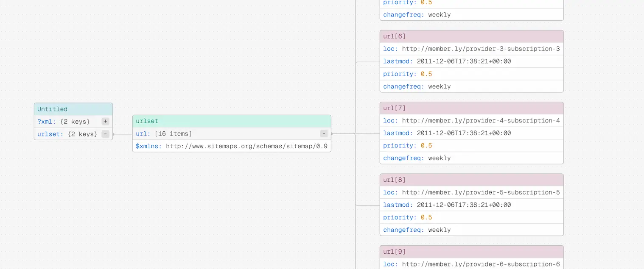Click priority 0.5 in url[7]
This screenshot has height=269, width=644.
click(x=471, y=145)
